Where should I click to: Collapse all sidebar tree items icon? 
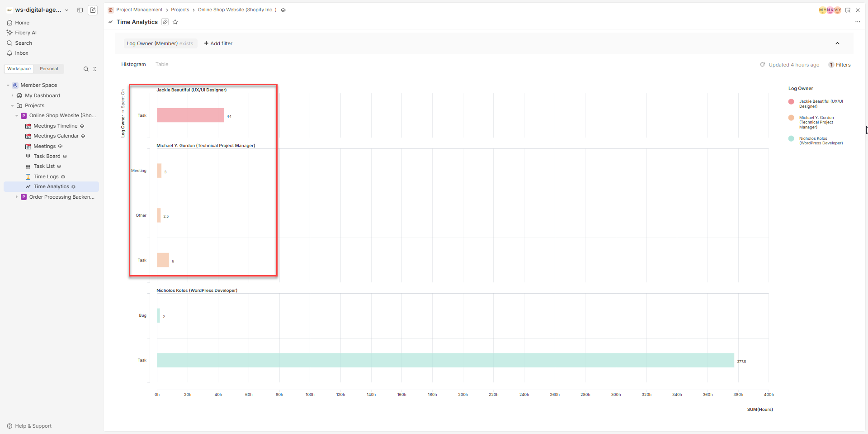click(x=94, y=69)
